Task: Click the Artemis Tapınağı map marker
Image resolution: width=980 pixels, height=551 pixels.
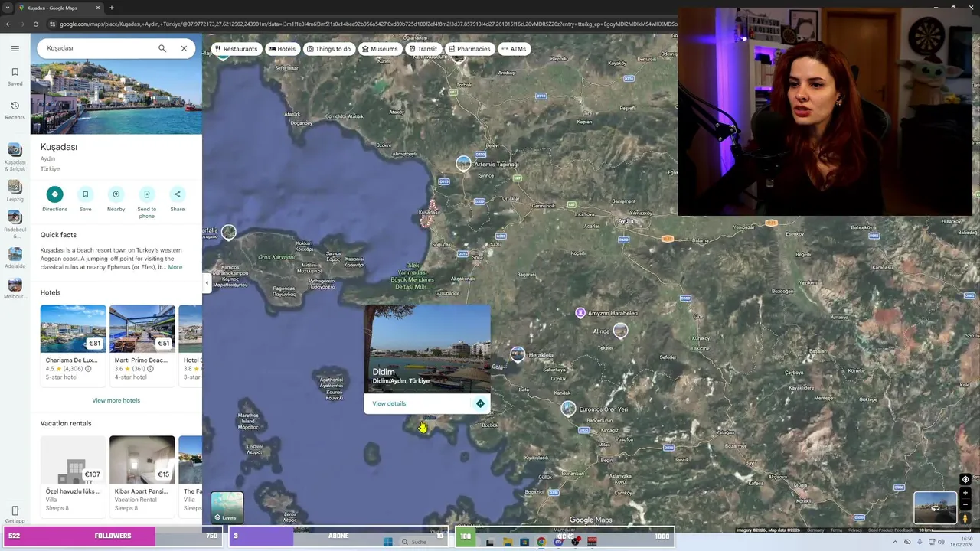Action: [x=463, y=163]
